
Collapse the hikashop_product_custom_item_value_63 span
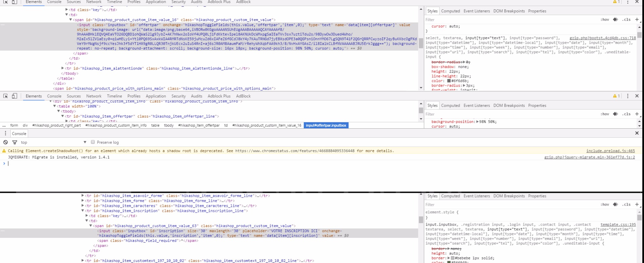coord(91,226)
